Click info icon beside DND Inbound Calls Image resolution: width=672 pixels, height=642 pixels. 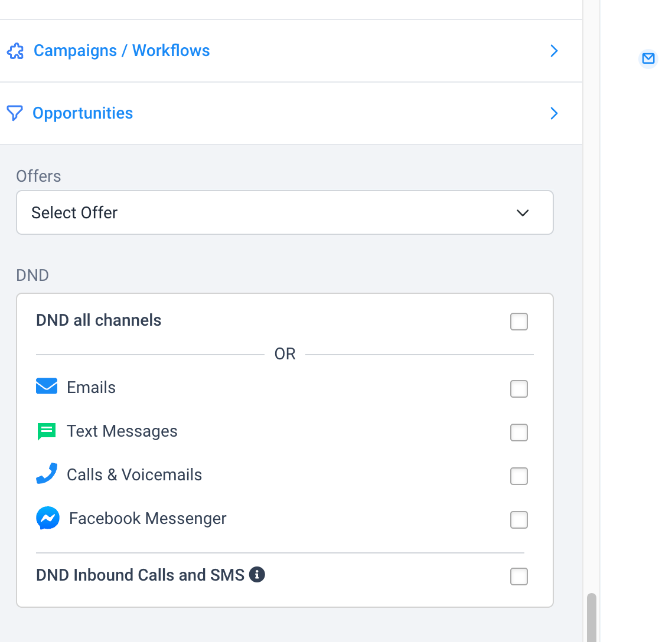click(257, 574)
